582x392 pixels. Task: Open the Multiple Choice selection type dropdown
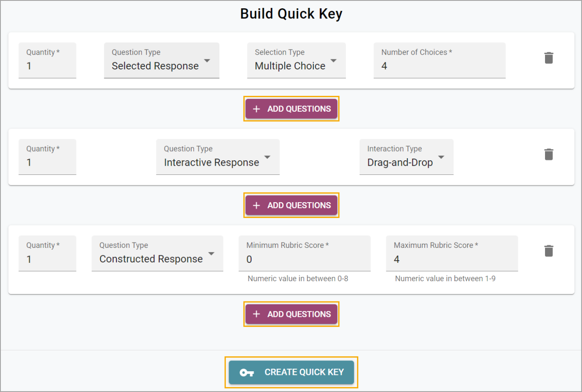pos(296,60)
